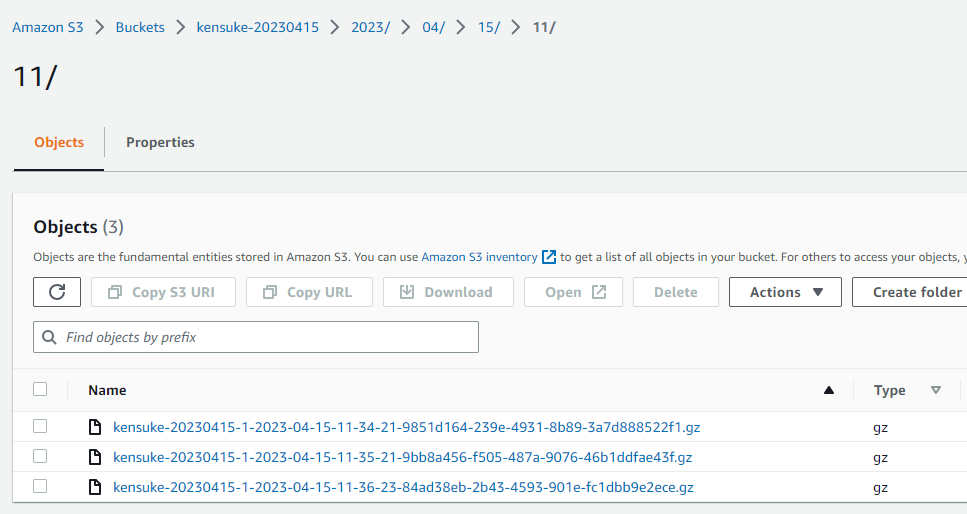The height and width of the screenshot is (514, 967).
Task: Switch to the Properties tab
Action: [160, 143]
